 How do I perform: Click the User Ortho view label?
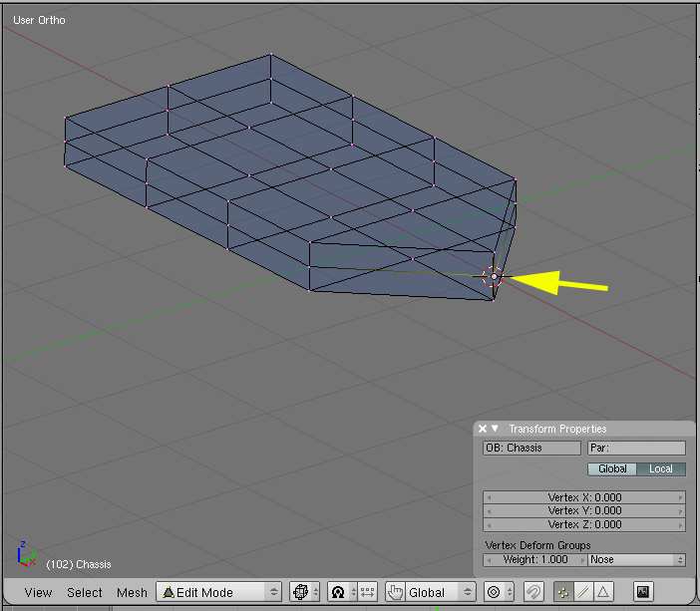tap(39, 20)
